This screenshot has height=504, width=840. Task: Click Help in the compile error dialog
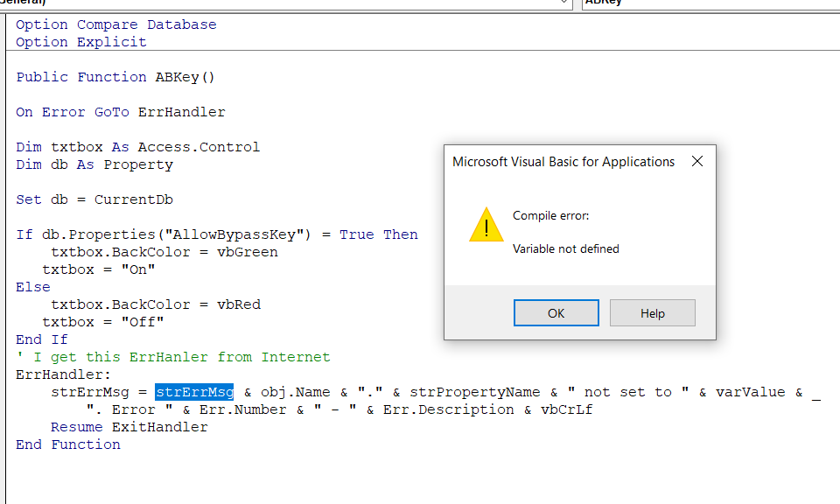pyautogui.click(x=653, y=312)
